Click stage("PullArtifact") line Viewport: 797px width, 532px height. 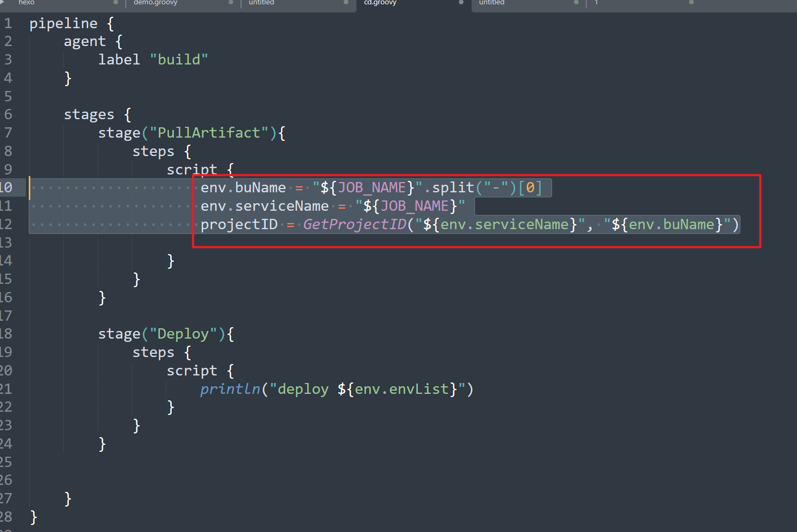coord(192,133)
